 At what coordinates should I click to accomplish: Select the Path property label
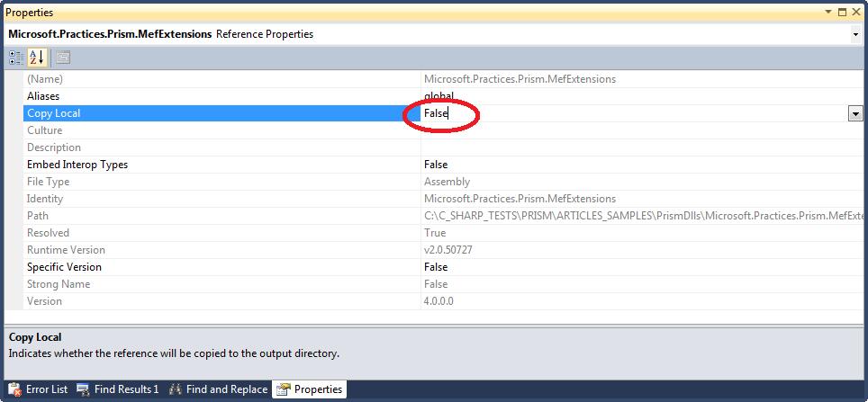point(38,216)
